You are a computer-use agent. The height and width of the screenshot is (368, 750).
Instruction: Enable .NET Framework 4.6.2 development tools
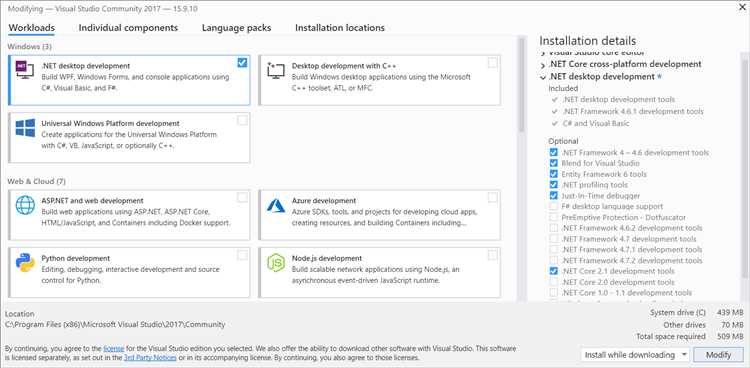[x=553, y=228]
